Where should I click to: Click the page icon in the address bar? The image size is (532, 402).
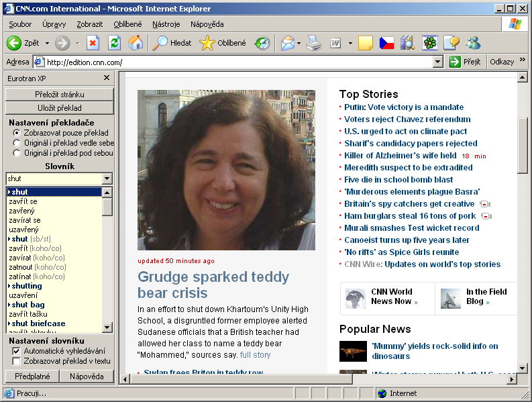tap(39, 62)
